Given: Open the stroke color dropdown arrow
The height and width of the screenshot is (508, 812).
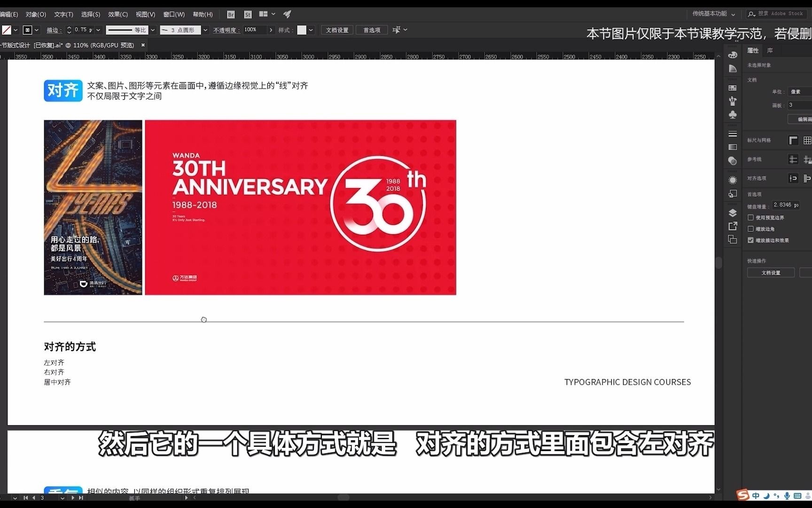Looking at the screenshot, I should pos(37,30).
